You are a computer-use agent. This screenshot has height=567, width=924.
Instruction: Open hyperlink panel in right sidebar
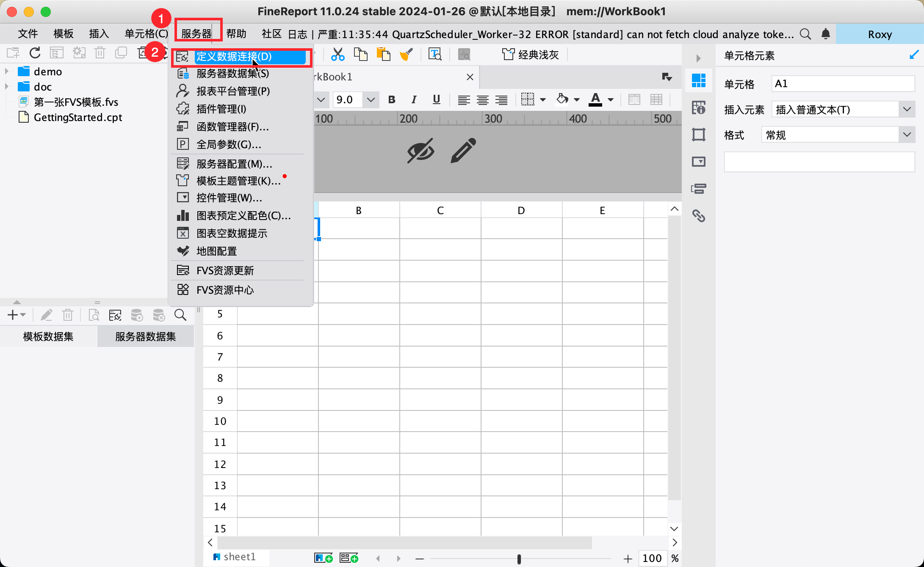click(x=698, y=216)
